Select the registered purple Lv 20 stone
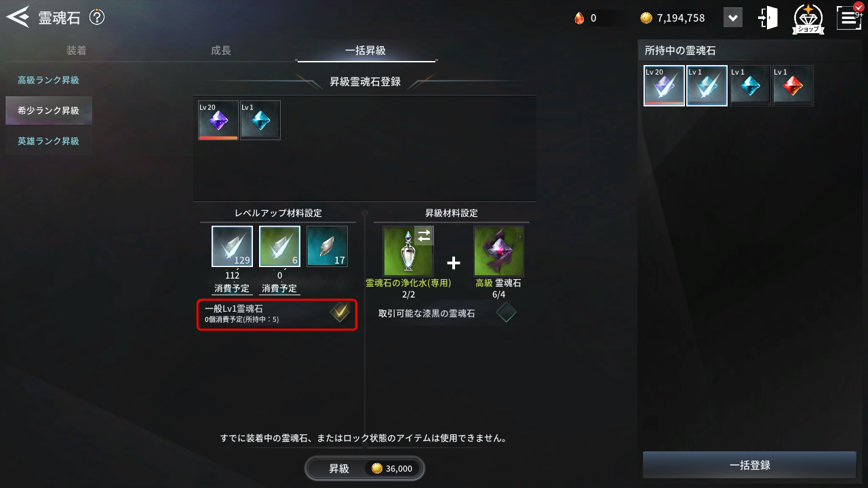 pyautogui.click(x=218, y=121)
